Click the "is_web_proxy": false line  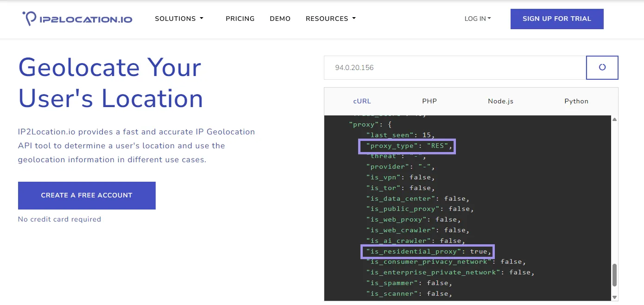[414, 220]
